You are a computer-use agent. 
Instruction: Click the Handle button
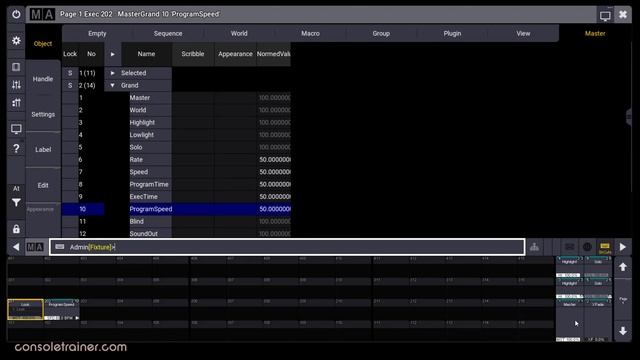click(43, 79)
